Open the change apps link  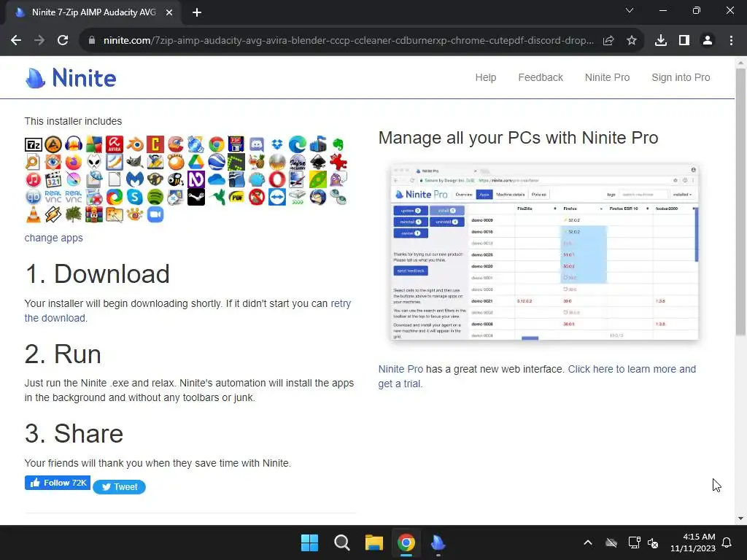coord(53,238)
